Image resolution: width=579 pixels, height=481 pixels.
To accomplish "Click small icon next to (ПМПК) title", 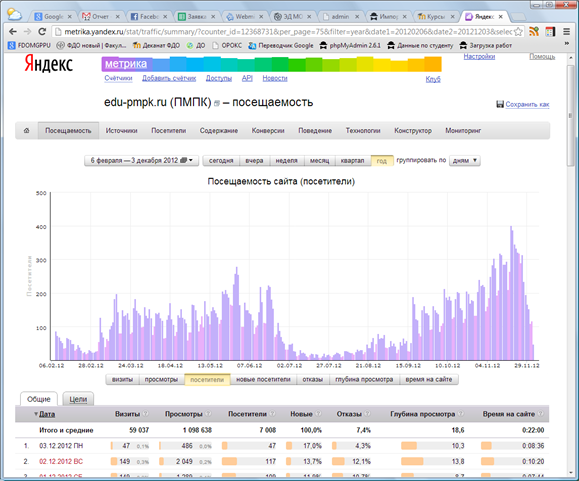I will coord(217,103).
